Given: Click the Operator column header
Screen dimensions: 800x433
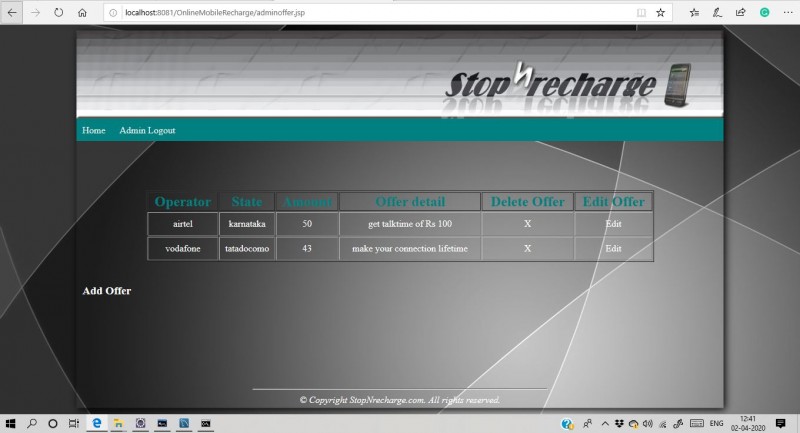Looking at the screenshot, I should coord(183,201).
